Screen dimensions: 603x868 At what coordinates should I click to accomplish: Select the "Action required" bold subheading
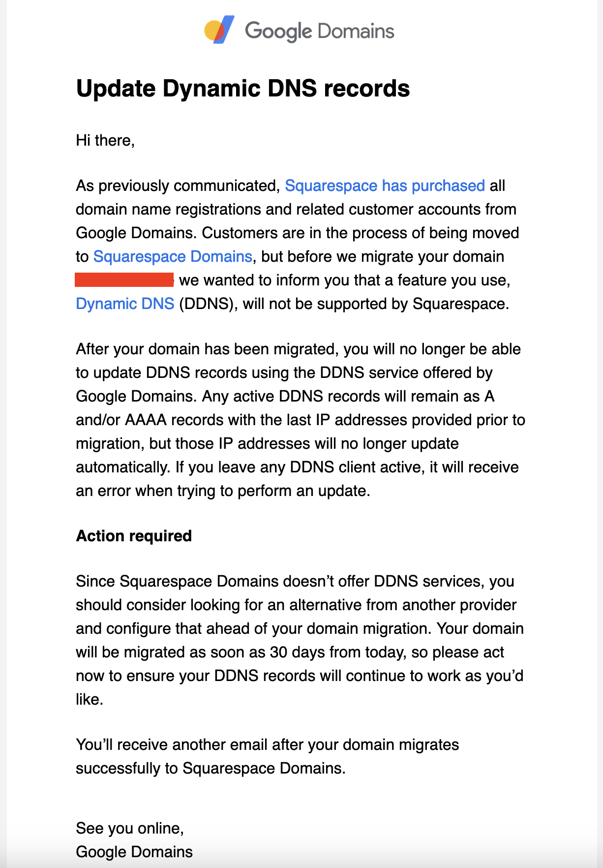(134, 536)
